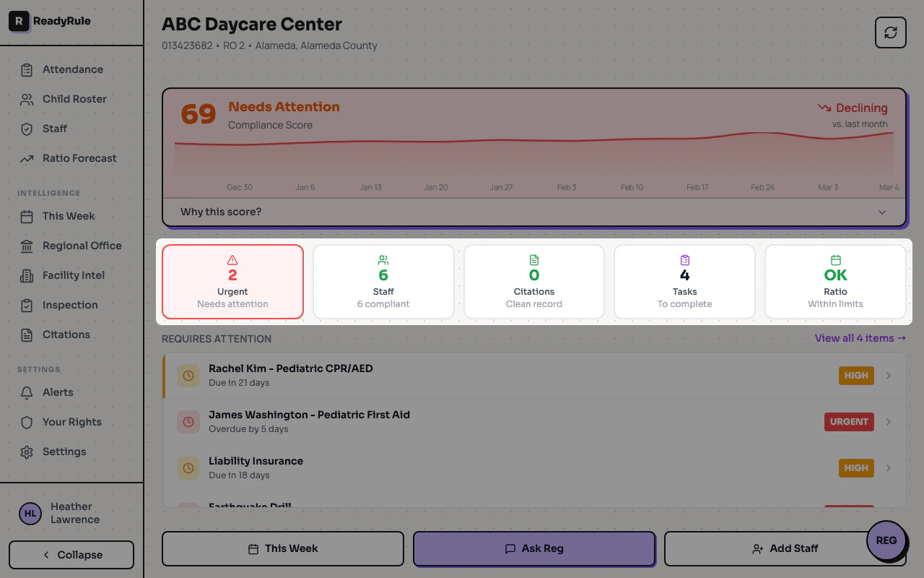This screenshot has width=924, height=578.
Task: Select the Attendance icon in the sidebar
Action: coord(26,69)
